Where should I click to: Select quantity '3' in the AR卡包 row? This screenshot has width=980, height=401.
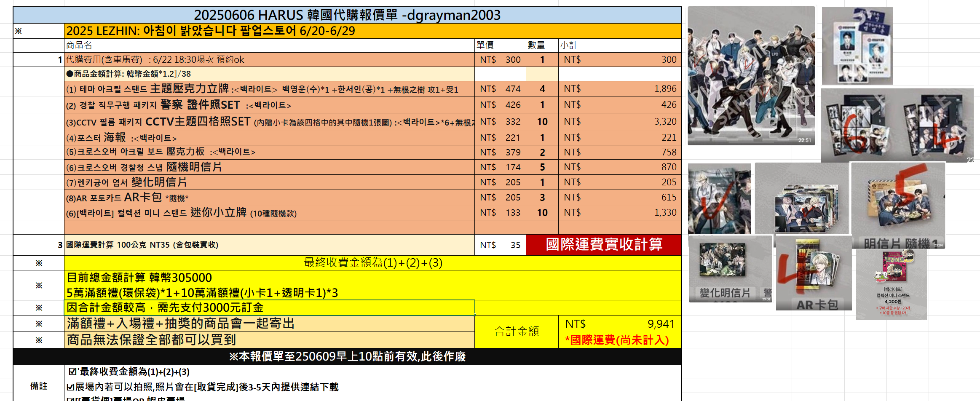[542, 197]
